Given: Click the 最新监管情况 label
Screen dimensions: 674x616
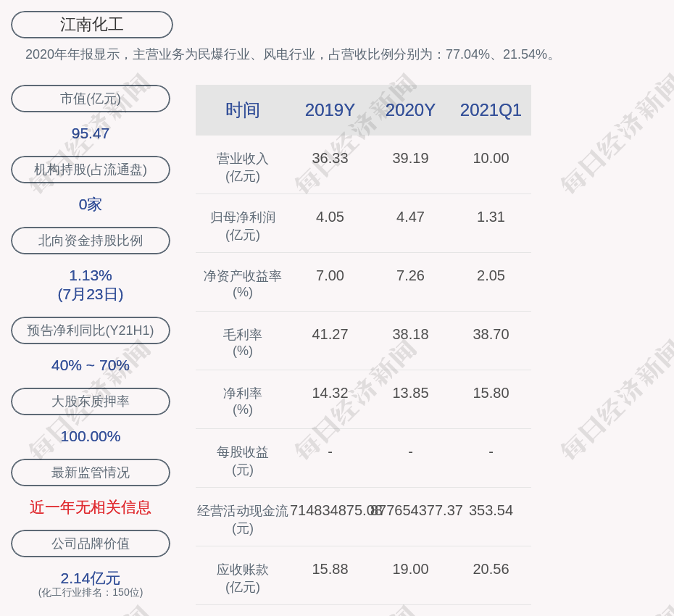Looking at the screenshot, I should click(x=91, y=473).
